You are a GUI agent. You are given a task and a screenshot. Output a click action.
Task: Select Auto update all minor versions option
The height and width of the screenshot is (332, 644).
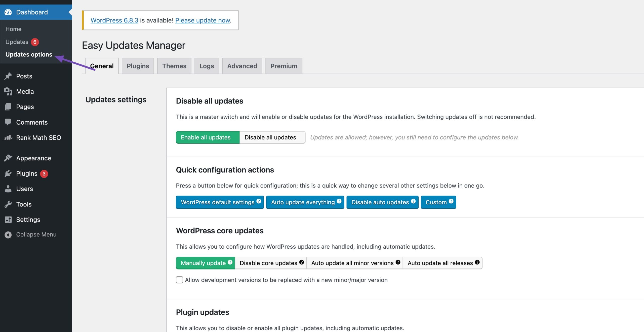352,263
